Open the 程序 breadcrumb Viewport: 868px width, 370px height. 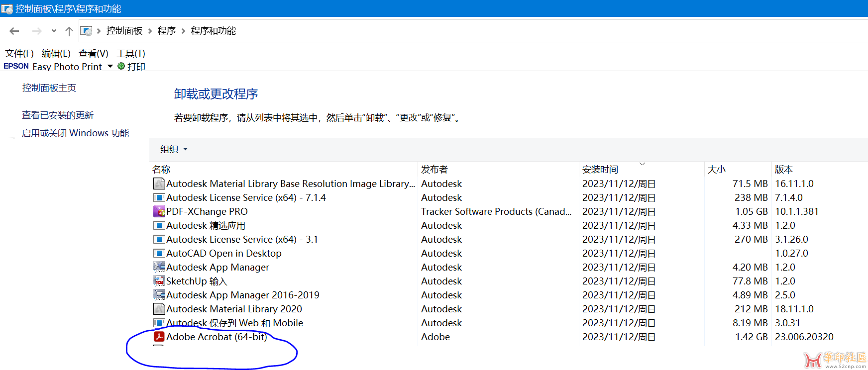pyautogui.click(x=167, y=31)
